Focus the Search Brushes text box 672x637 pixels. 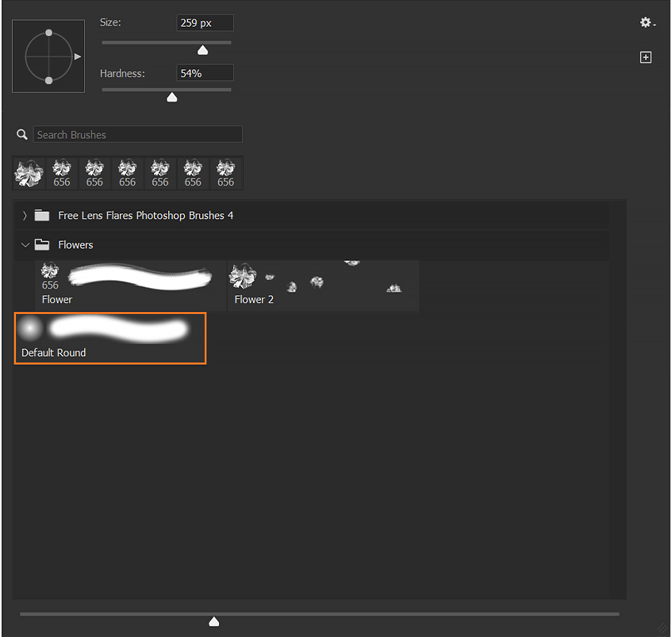pos(137,135)
